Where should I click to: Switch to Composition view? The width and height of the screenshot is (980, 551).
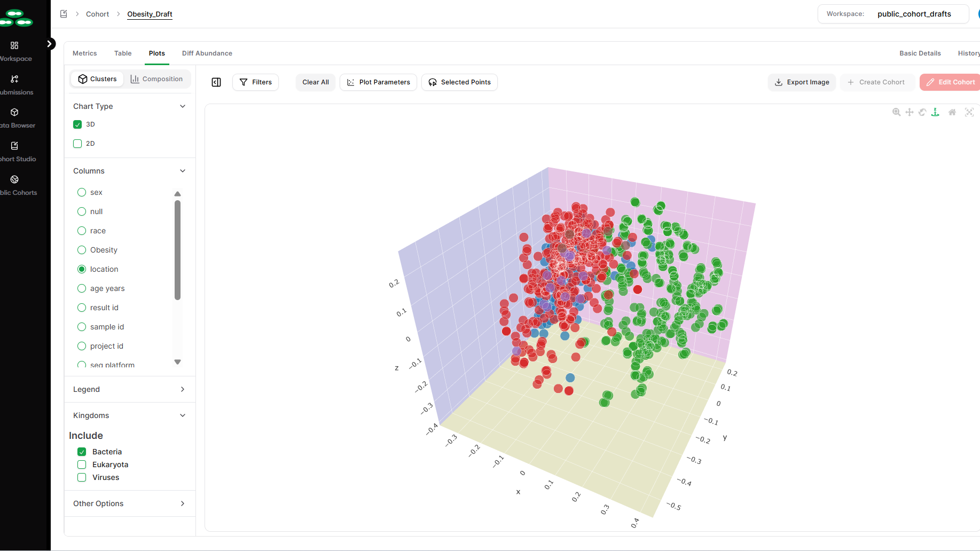tap(156, 79)
